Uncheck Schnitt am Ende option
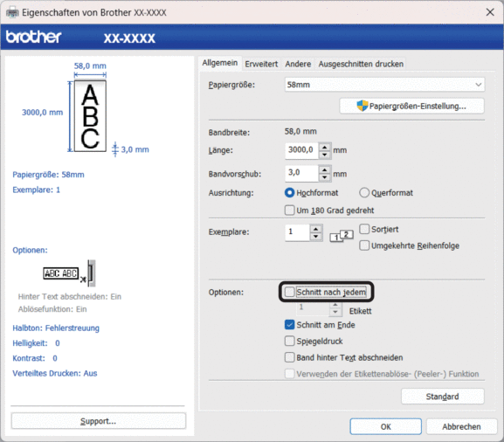 pos(289,325)
